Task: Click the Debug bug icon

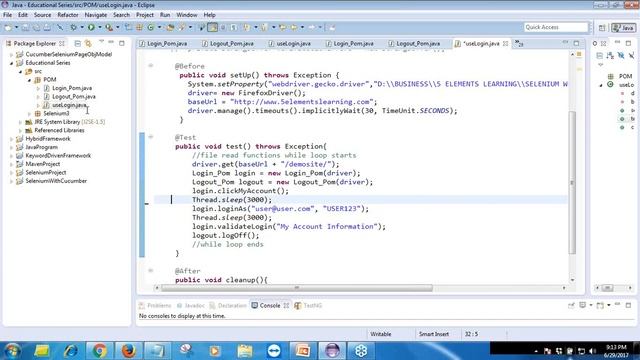Action: [73, 27]
